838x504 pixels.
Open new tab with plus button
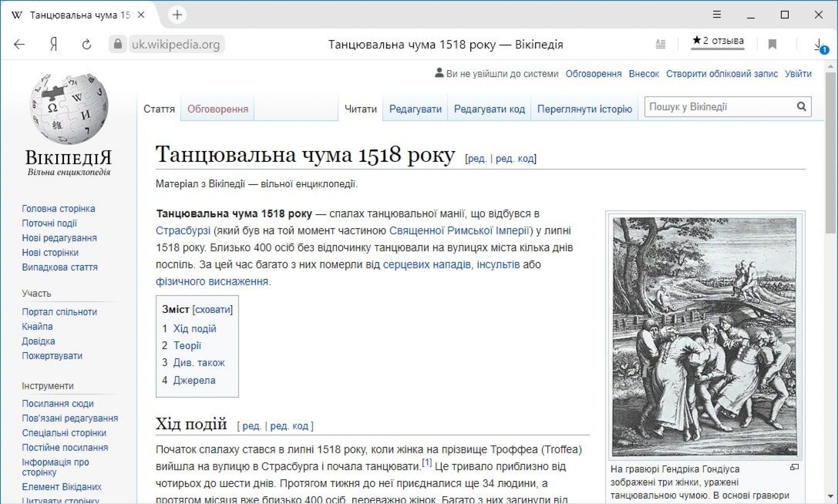click(177, 15)
